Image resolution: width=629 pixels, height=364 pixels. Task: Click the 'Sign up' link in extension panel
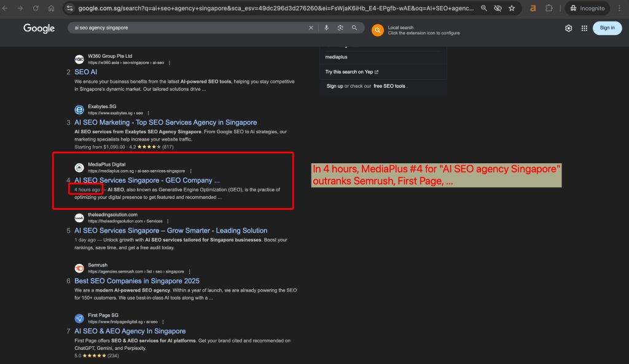(335, 86)
